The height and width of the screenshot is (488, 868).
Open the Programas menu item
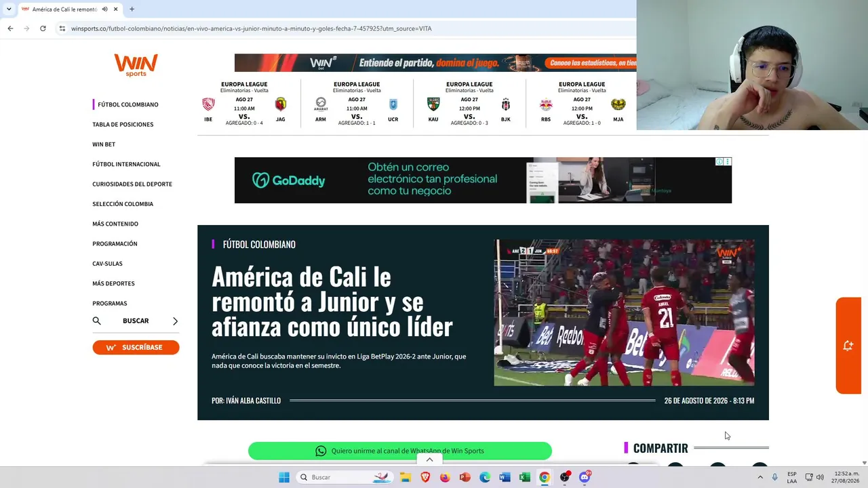point(110,304)
